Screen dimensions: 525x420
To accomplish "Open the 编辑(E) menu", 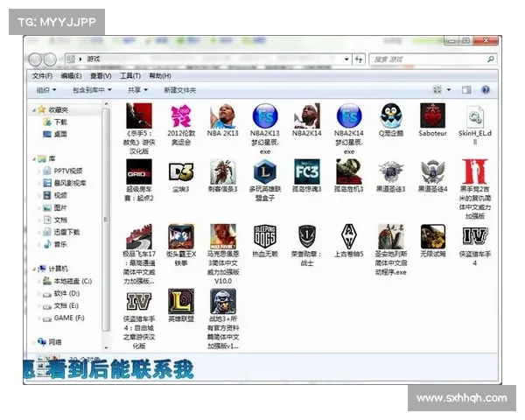I will coord(72,76).
